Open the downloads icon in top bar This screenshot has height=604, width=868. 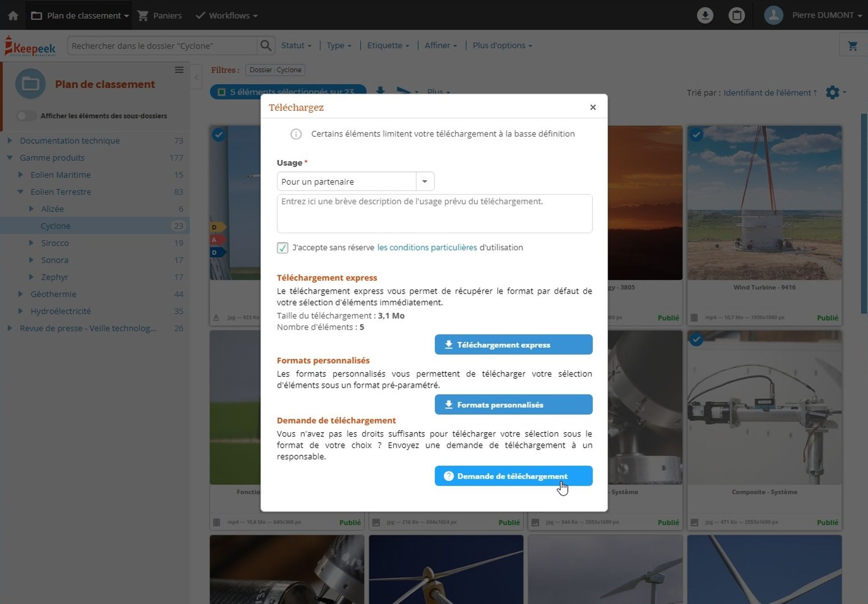pyautogui.click(x=705, y=16)
